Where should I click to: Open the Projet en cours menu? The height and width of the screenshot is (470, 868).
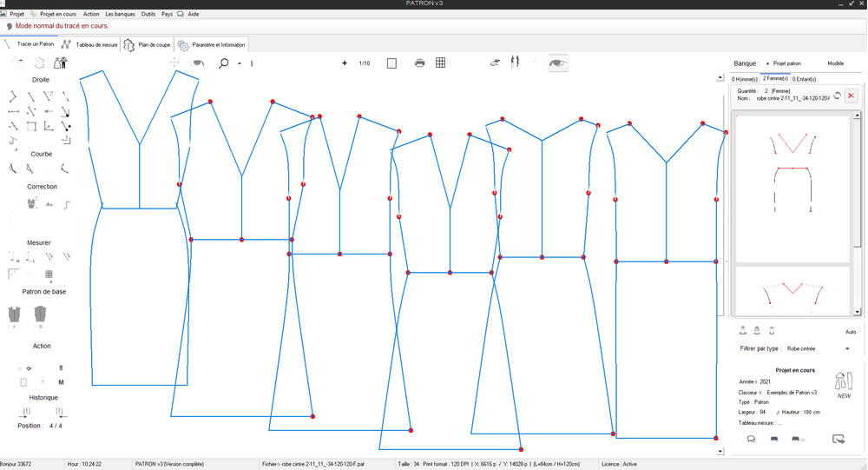[x=58, y=14]
